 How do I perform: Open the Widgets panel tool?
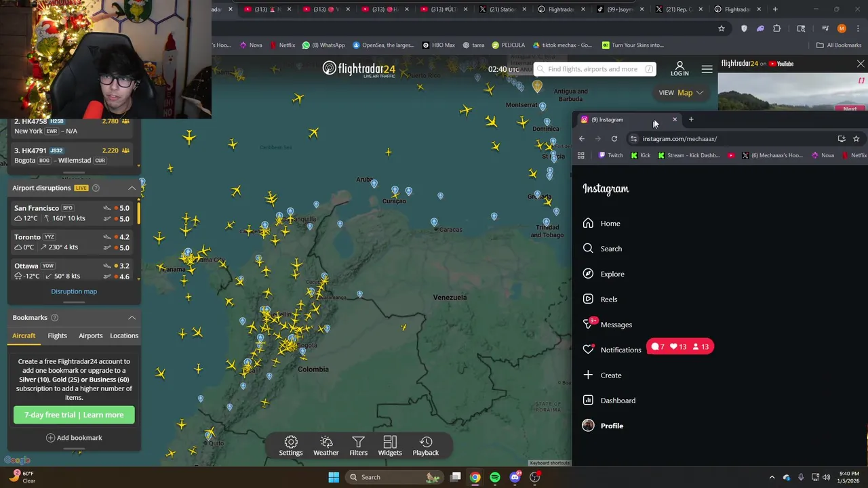tap(390, 446)
